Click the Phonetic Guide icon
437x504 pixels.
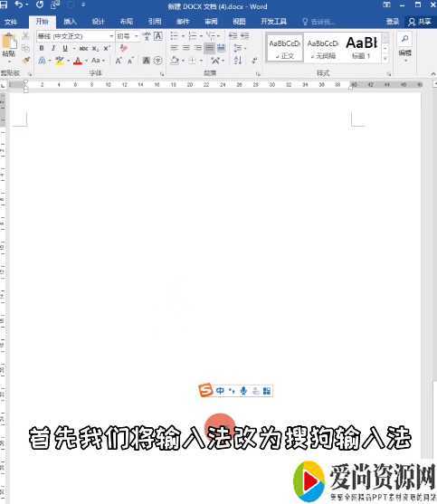coord(147,36)
